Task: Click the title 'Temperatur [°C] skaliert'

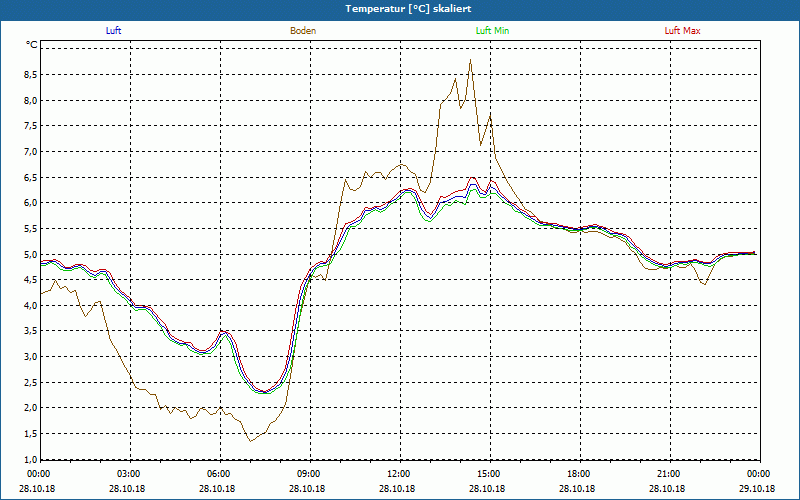Action: tap(408, 9)
